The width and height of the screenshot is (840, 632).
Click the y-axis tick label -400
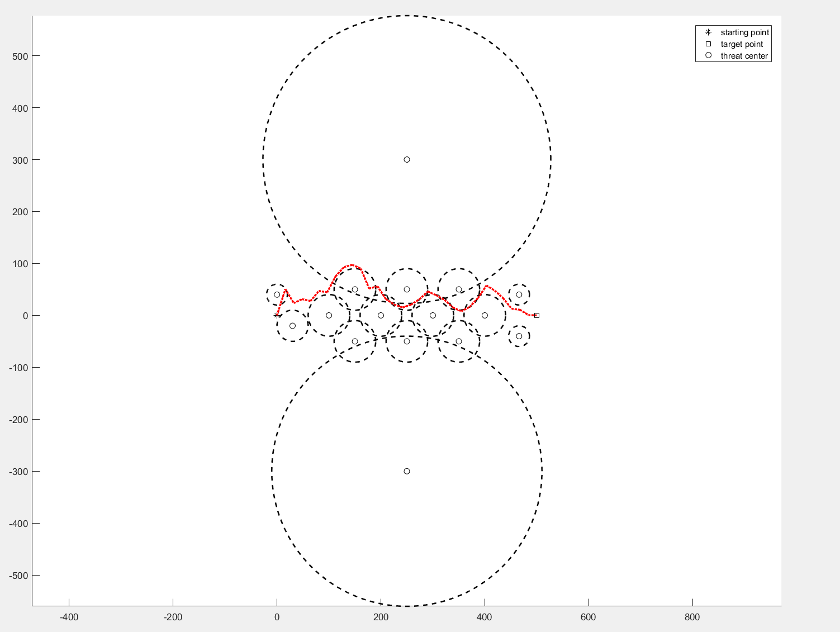[x=18, y=524]
